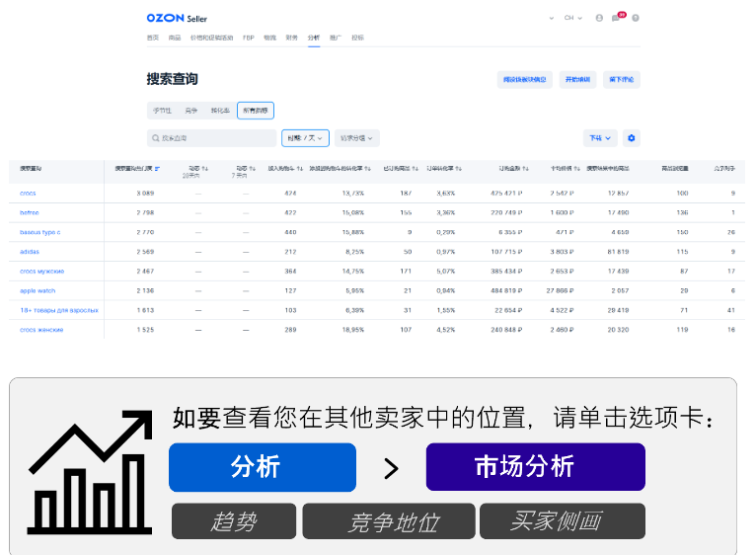Open the crocs search query link
This screenshot has width=756, height=555.
(x=28, y=193)
